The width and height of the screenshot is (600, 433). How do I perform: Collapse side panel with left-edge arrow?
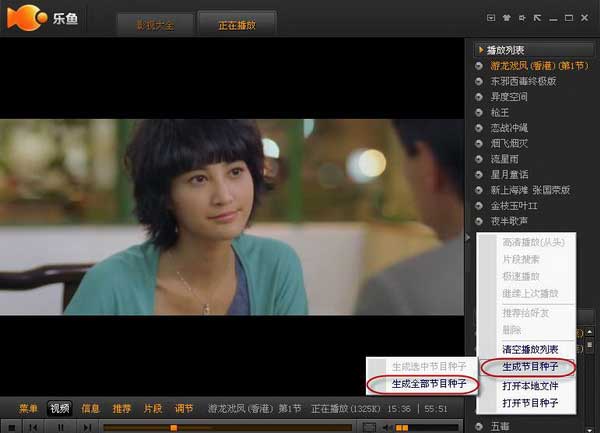468,238
